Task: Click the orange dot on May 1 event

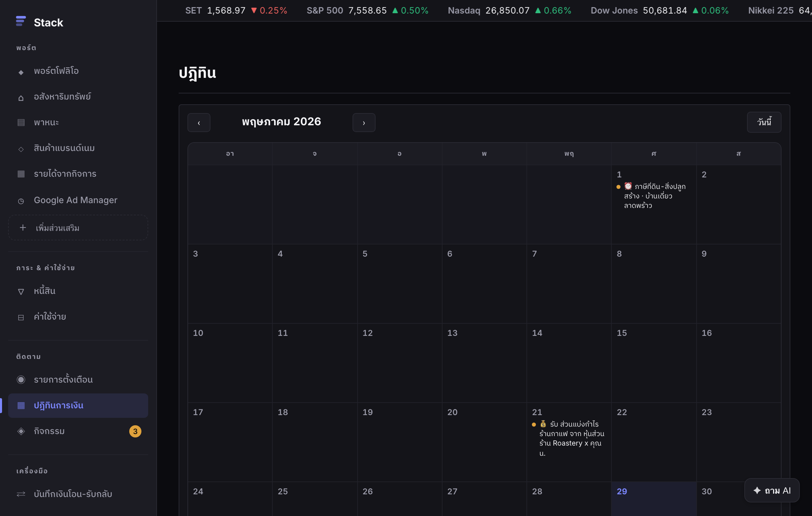Action: pyautogui.click(x=618, y=187)
